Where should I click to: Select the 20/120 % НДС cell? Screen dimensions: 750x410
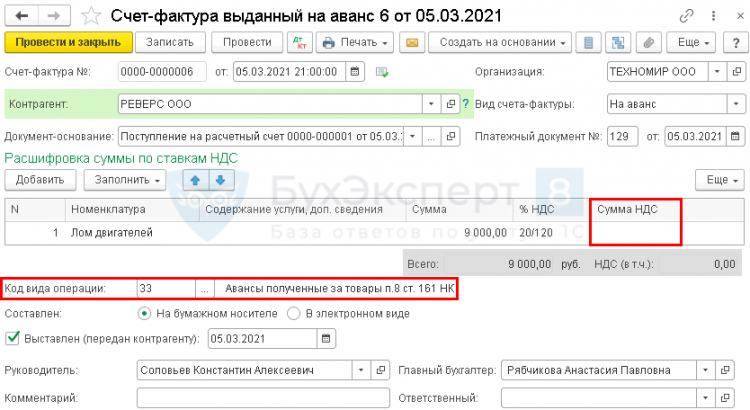(552, 233)
